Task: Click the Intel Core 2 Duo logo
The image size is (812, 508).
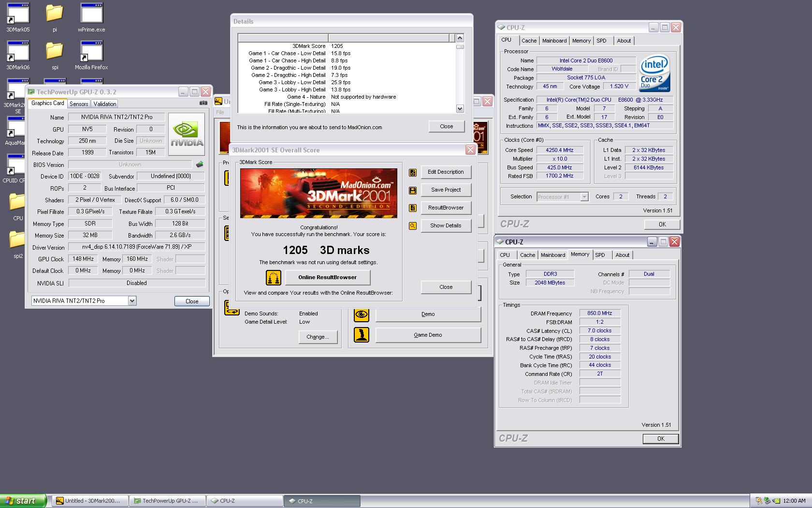Action: coord(654,73)
